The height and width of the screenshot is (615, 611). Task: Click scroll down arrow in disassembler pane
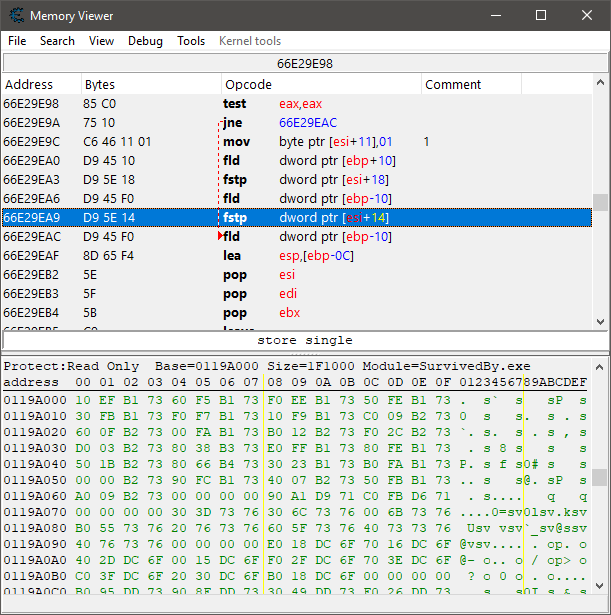[x=600, y=322]
